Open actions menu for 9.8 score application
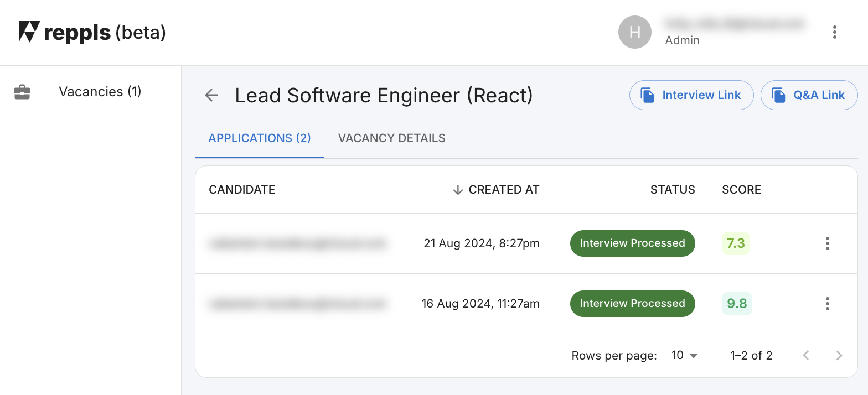Screen dimensions: 868x395 tap(827, 304)
